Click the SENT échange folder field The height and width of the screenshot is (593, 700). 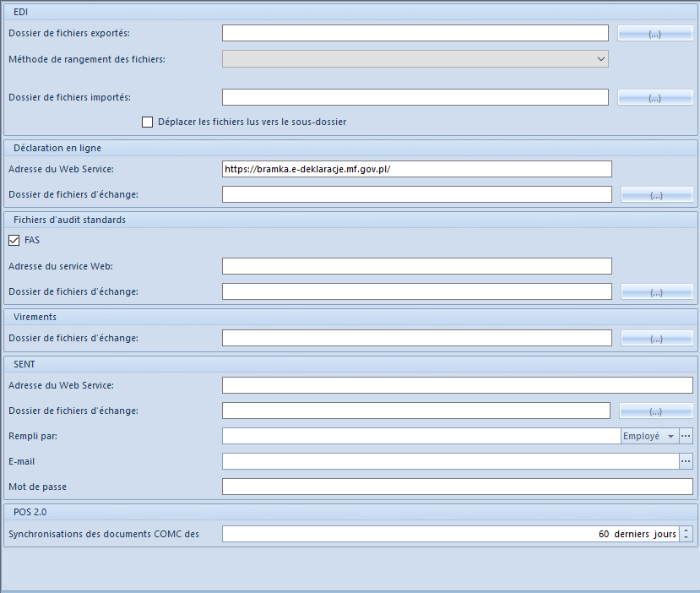click(x=416, y=411)
